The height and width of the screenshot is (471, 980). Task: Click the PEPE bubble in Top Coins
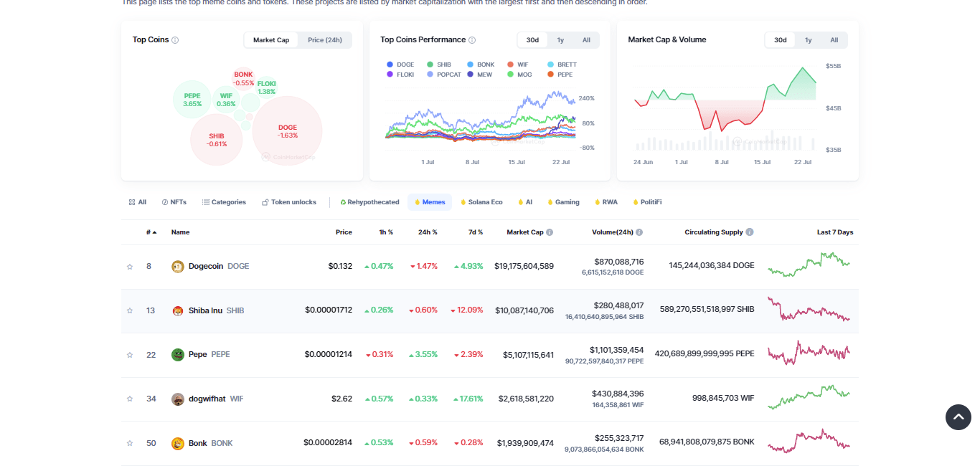pos(192,100)
